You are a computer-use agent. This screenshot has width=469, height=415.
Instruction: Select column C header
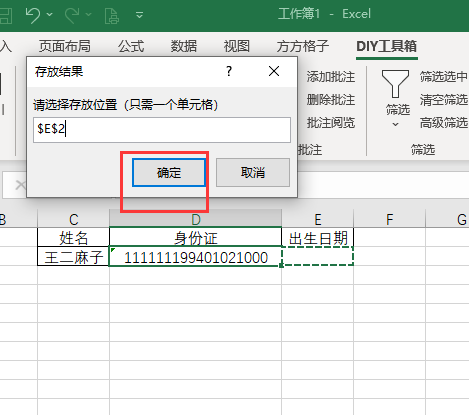tap(74, 219)
